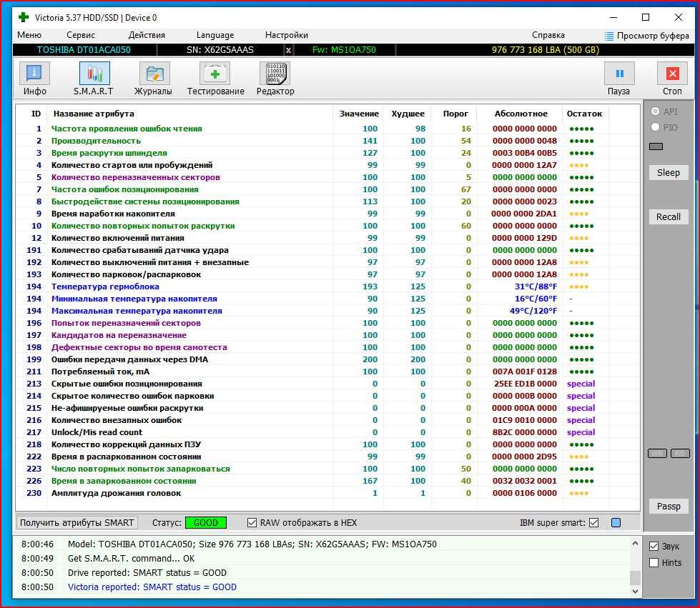The image size is (700, 608).
Task: Select the API radio button
Action: (x=656, y=111)
